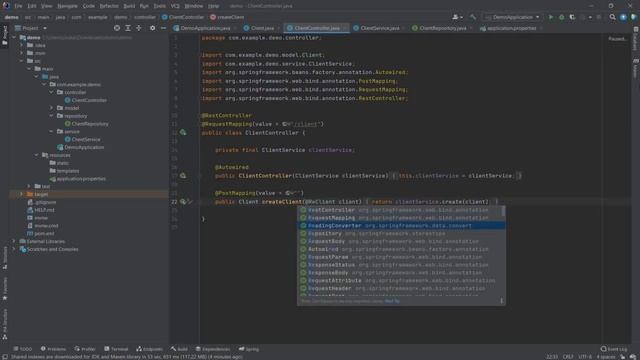Choose ResponseStatus completion suggestion

pos(401,264)
